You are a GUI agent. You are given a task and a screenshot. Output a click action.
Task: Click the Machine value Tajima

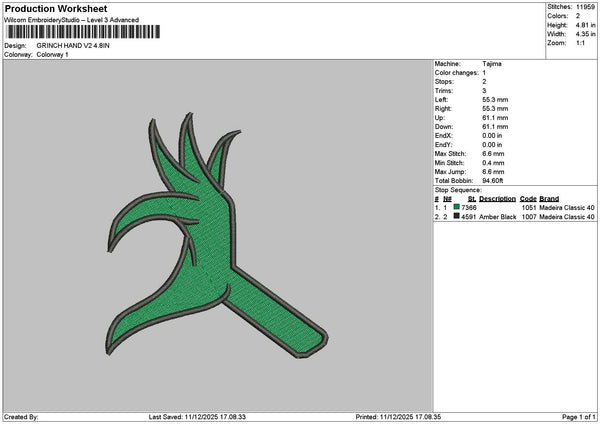tap(492, 63)
